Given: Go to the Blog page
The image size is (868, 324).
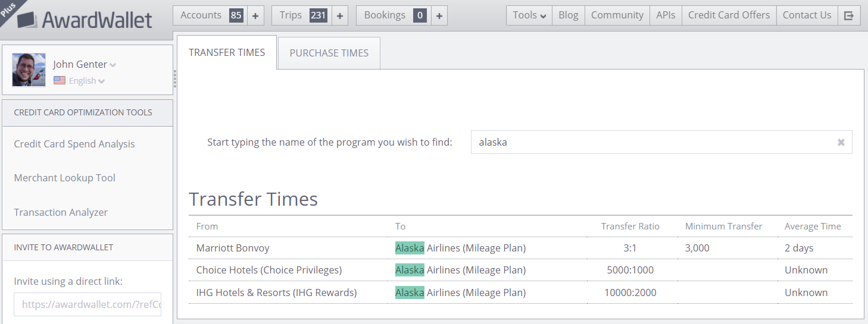Looking at the screenshot, I should pyautogui.click(x=569, y=15).
